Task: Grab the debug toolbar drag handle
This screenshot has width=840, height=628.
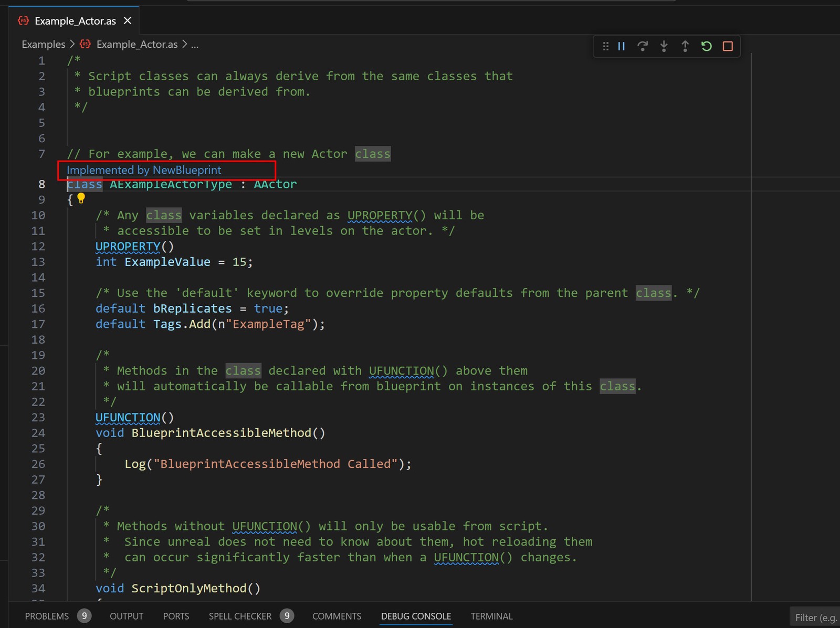Action: pyautogui.click(x=605, y=46)
